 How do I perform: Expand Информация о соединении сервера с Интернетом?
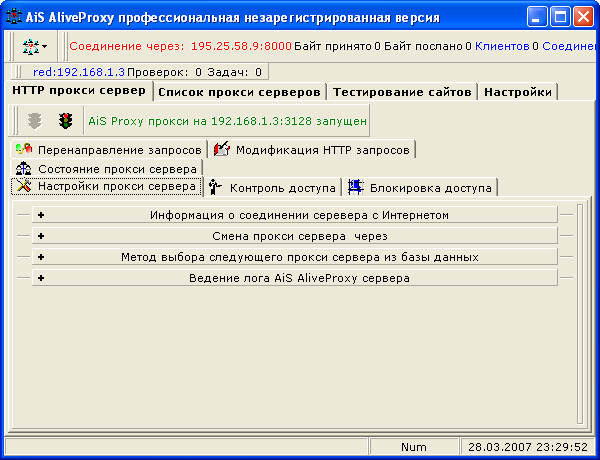pos(295,215)
